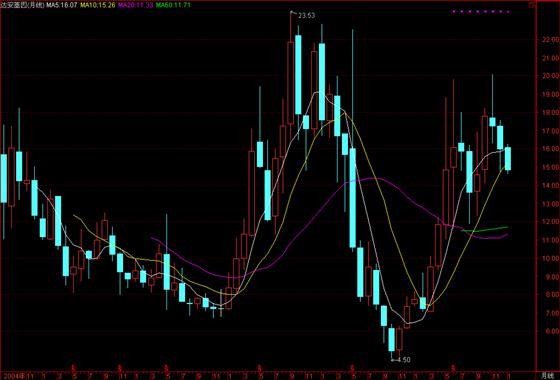Click the 4.50 low price marker
The image size is (560, 380).
pos(404,360)
